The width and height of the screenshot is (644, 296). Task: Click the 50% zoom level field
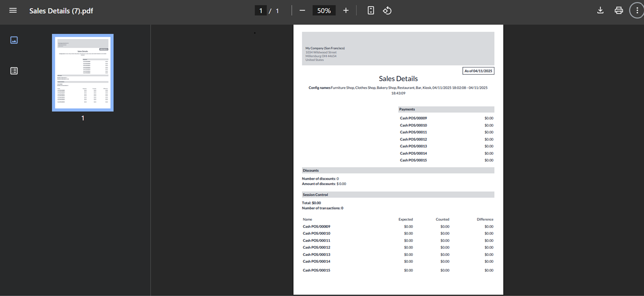point(324,10)
